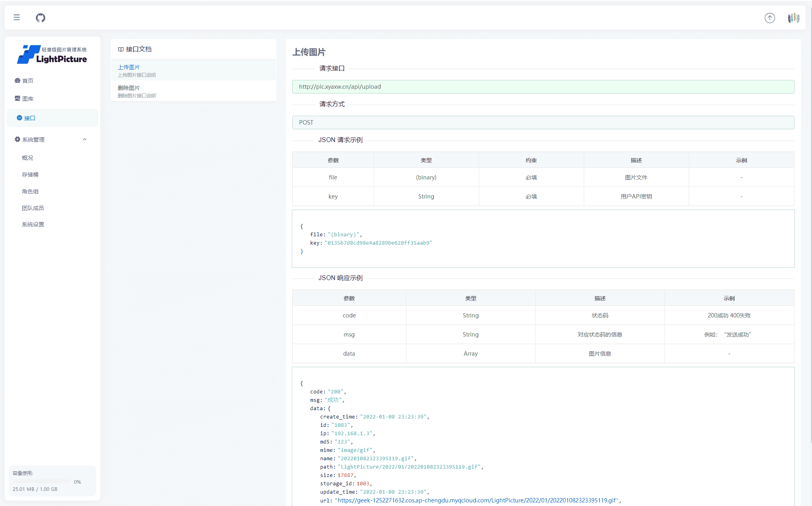Open 系统设置 system settings

click(x=33, y=224)
